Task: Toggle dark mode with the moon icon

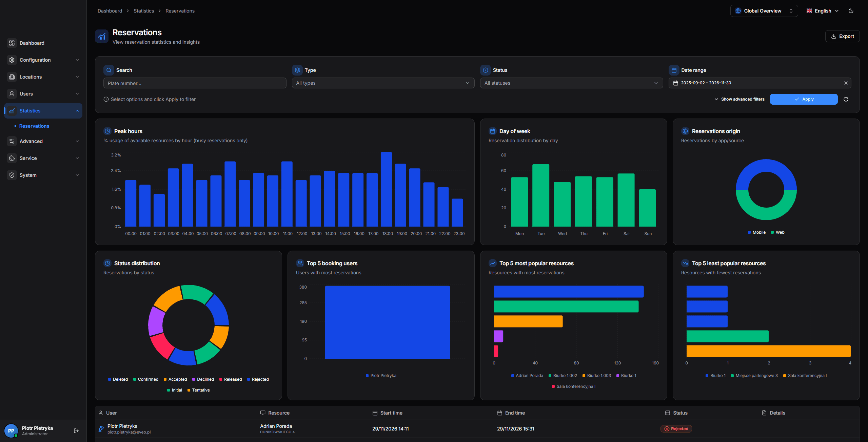Action: 851,10
